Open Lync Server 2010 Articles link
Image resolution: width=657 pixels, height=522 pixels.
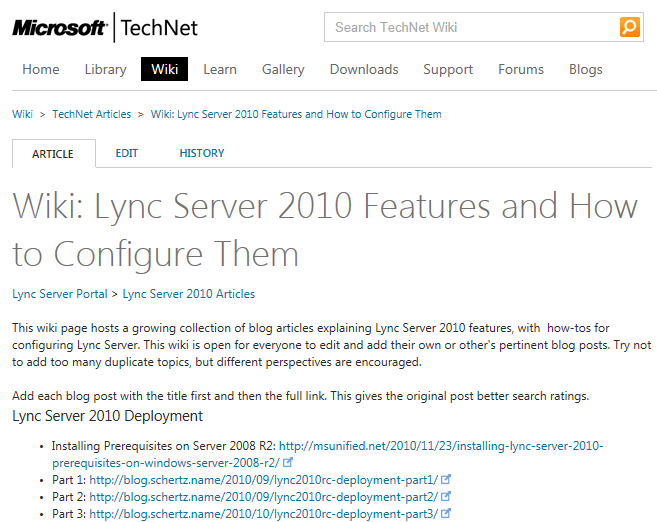188,294
